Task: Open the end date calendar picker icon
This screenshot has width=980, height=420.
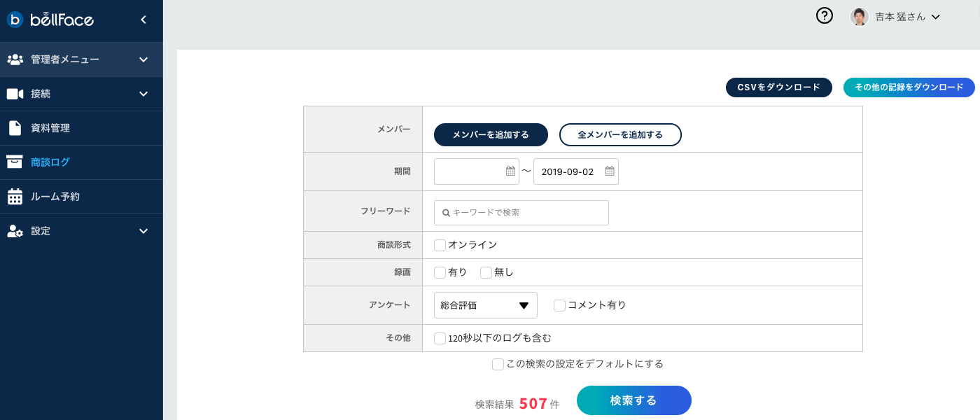Action: point(610,171)
